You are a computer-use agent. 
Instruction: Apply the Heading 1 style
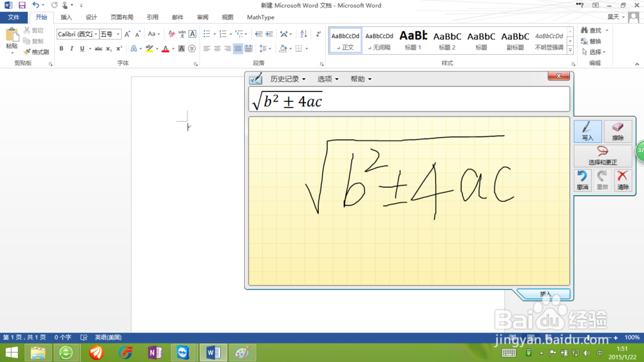tap(413, 41)
